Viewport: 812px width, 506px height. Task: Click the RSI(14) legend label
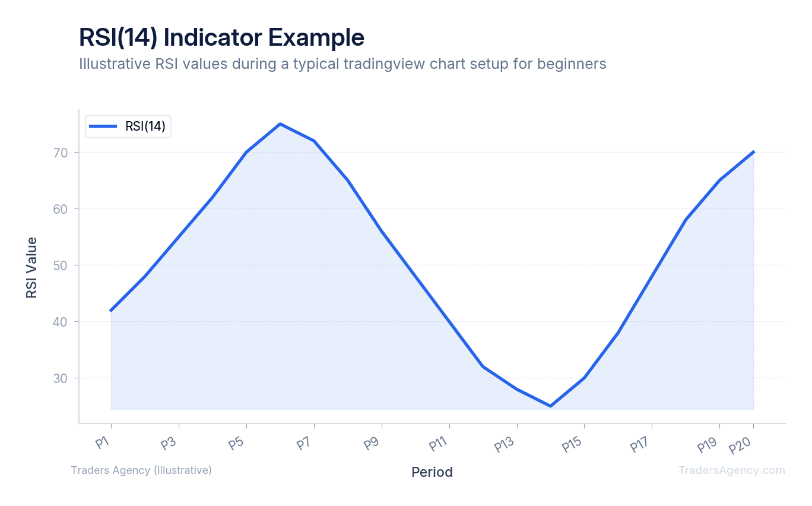145,126
